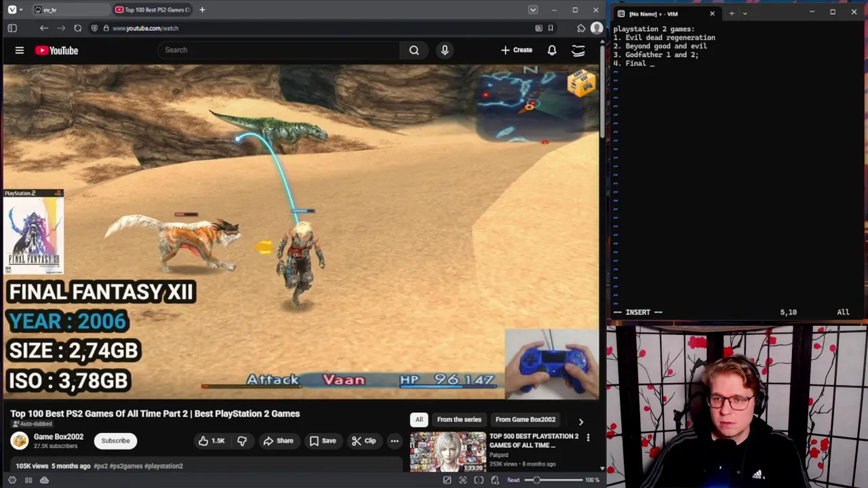Click the YouTube search magnifier button
The height and width of the screenshot is (488, 868).
point(414,49)
